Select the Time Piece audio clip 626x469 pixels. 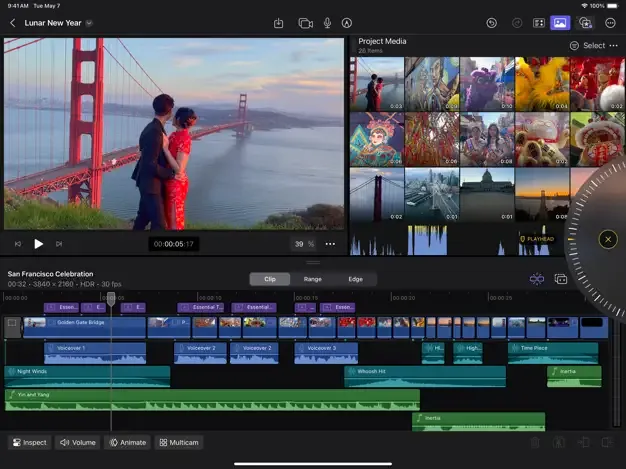click(x=553, y=353)
